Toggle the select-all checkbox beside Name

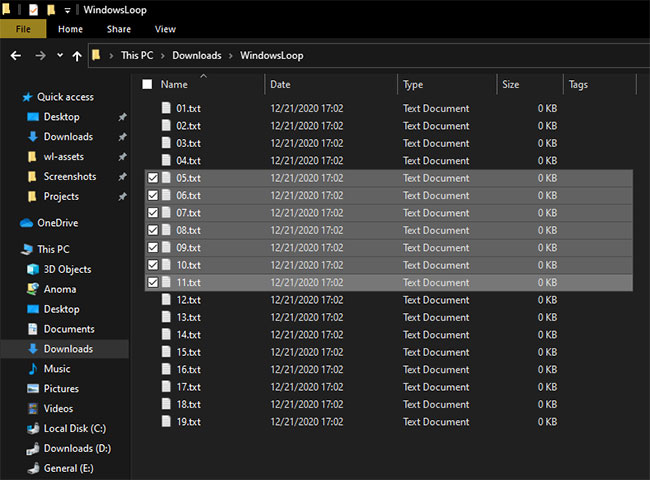coord(147,85)
